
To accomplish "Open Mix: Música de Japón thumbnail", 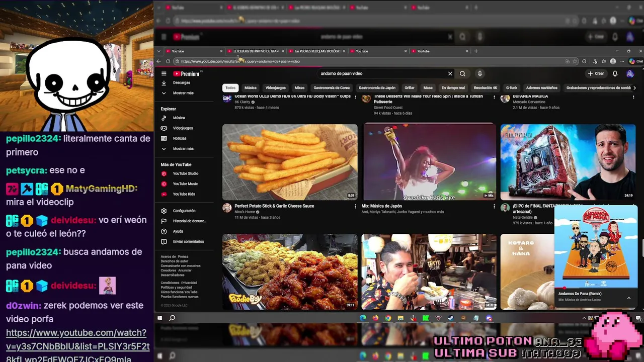I will point(429,162).
